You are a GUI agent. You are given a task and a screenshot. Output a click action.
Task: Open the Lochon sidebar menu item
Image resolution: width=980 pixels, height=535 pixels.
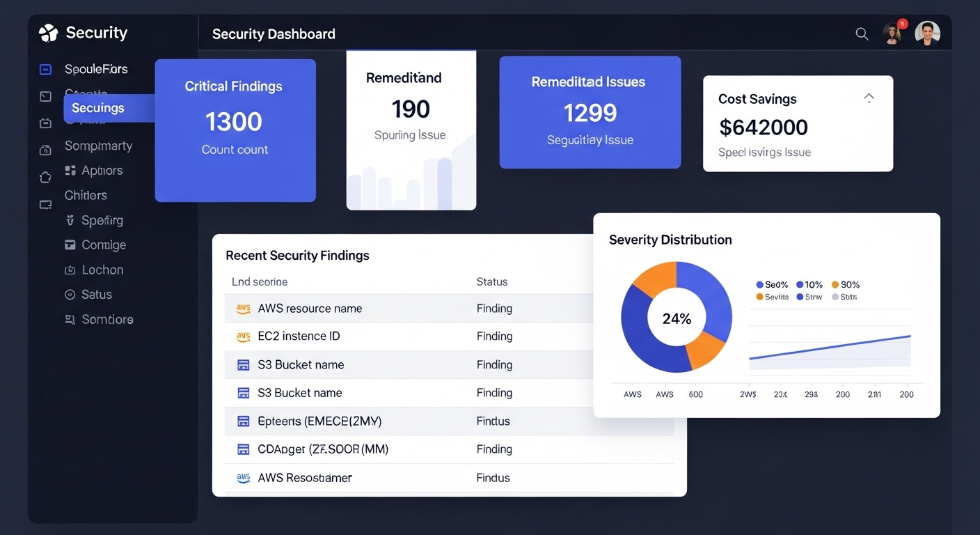coord(102,270)
